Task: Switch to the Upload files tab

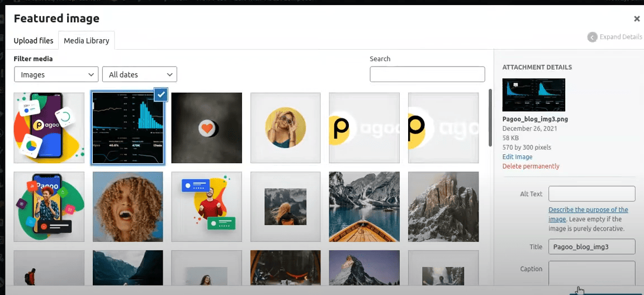Action: click(34, 41)
